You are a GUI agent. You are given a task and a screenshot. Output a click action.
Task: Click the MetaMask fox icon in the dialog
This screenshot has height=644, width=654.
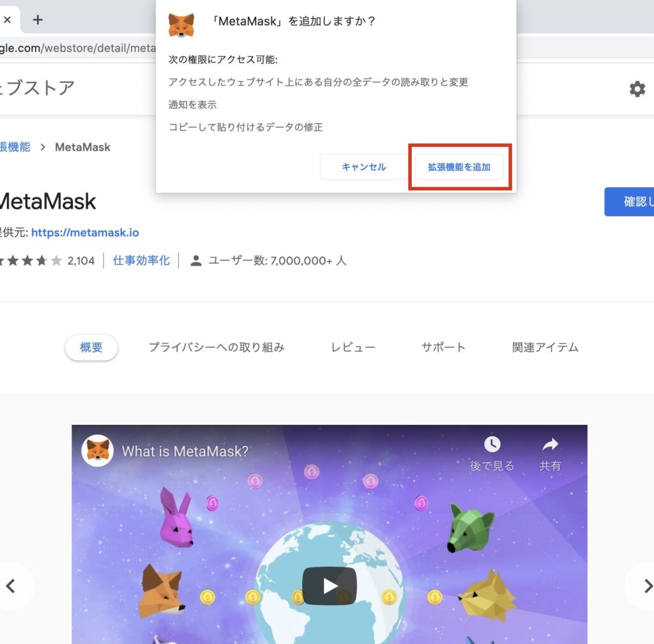181,25
